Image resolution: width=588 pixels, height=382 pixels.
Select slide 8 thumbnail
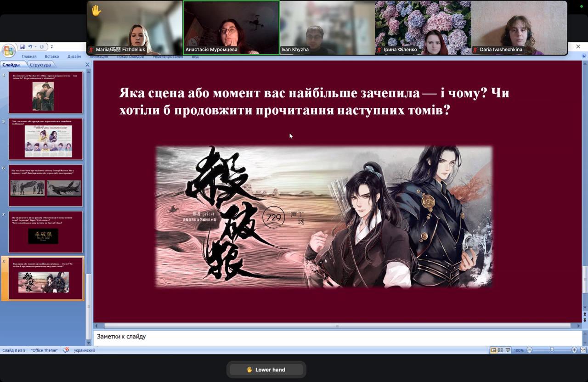[45, 279]
